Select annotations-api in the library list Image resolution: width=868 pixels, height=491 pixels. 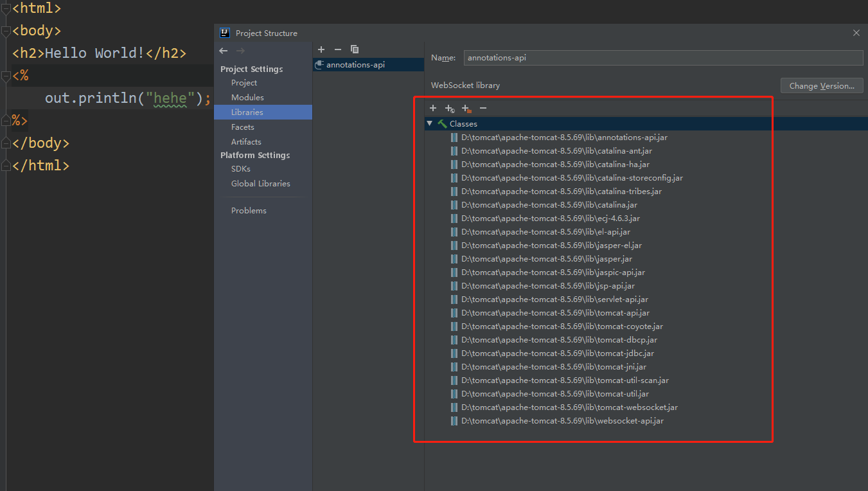point(369,65)
